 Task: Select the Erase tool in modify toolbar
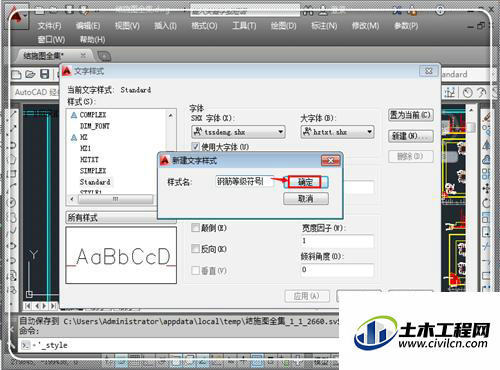click(486, 117)
